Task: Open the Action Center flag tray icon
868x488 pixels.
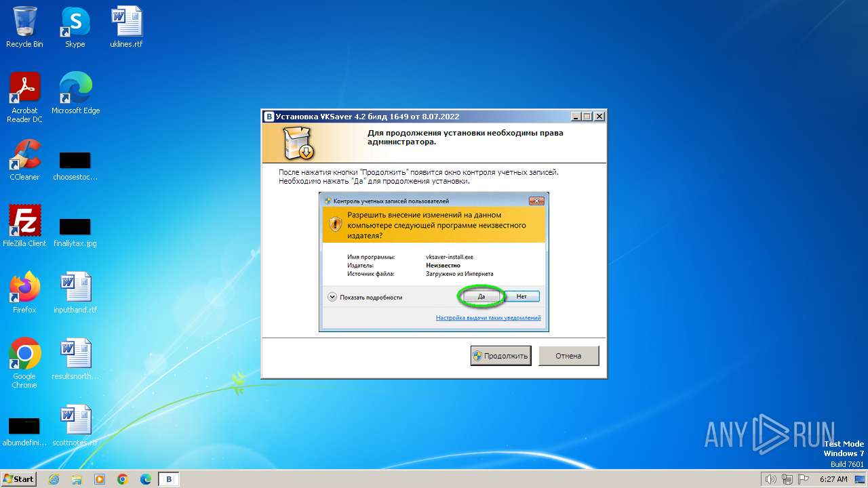Action: (x=804, y=479)
